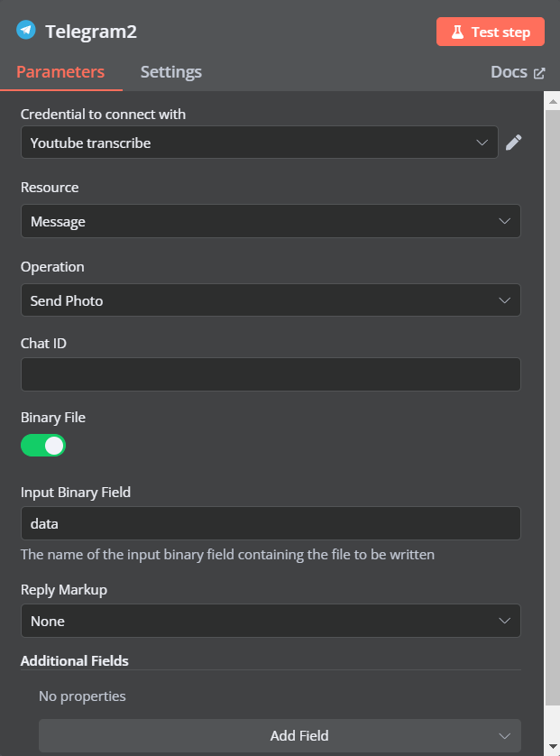Expand the Operation dropdown showing Send Photo

(271, 300)
